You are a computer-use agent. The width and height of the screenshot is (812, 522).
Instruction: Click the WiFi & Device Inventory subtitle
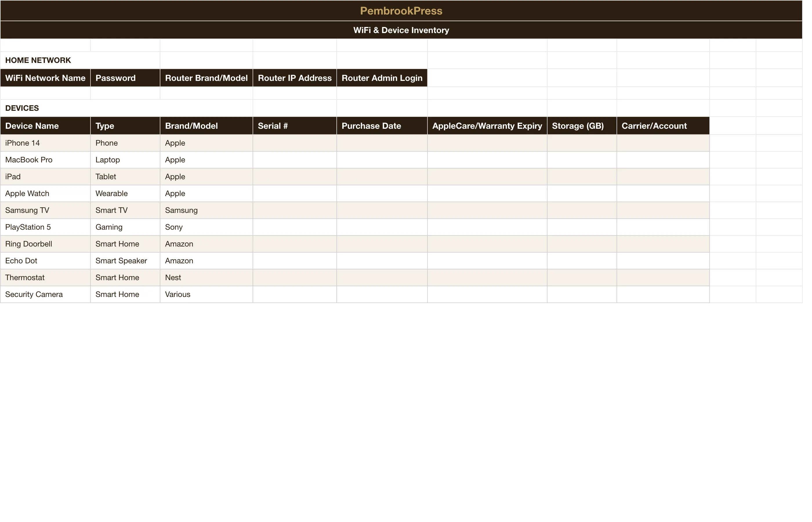(401, 30)
